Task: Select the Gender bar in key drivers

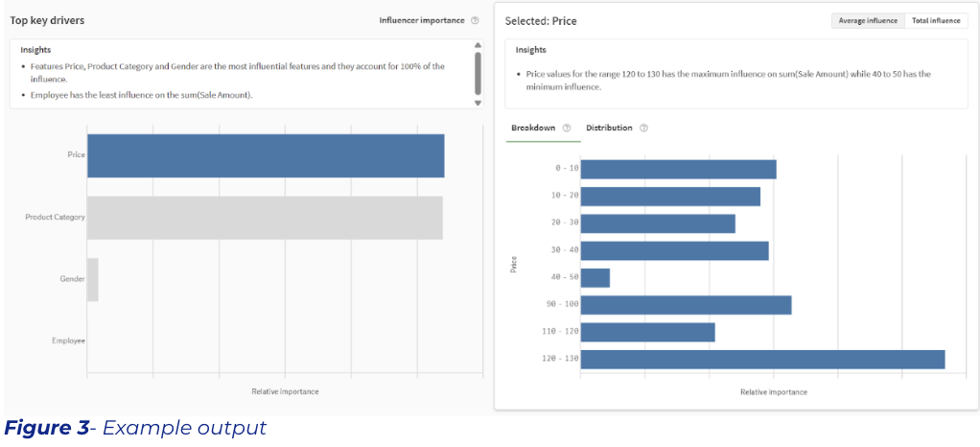Action: point(93,279)
